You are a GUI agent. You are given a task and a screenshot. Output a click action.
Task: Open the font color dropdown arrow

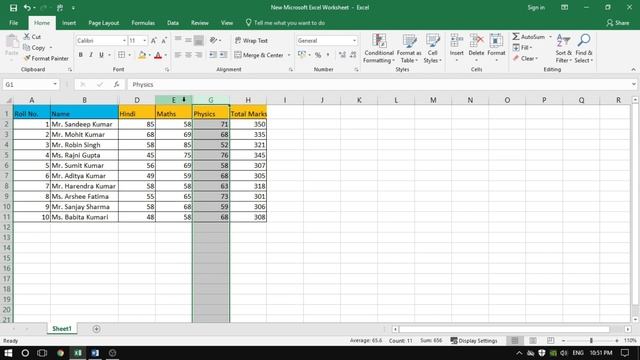coord(166,55)
